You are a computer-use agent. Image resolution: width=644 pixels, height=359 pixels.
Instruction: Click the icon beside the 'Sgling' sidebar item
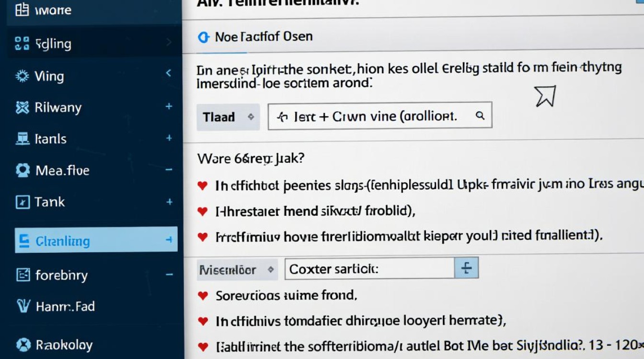pos(22,44)
